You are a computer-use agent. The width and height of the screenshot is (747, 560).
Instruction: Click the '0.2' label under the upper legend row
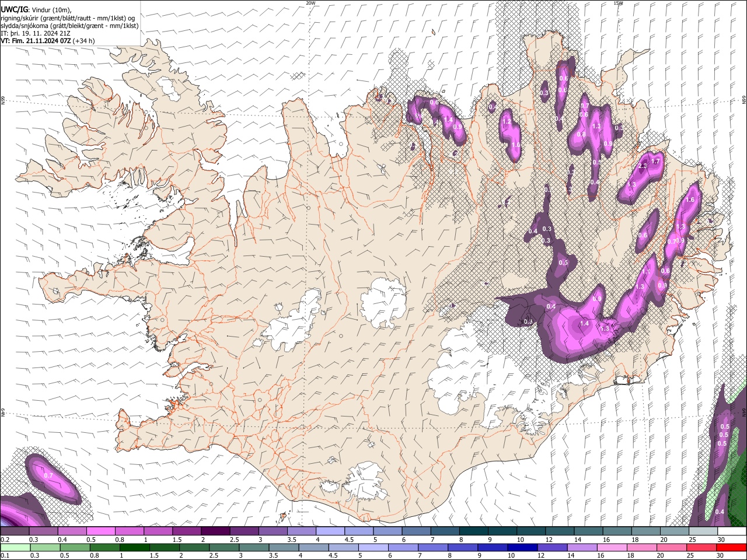click(5, 540)
